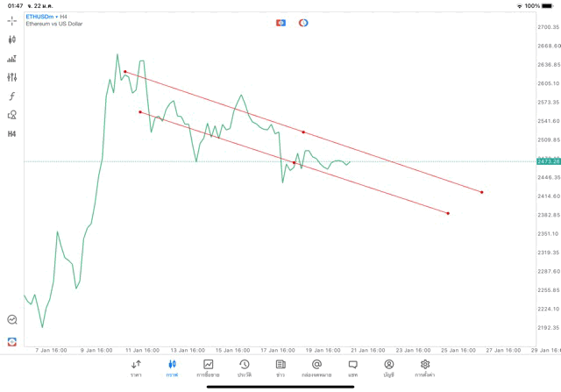Open the H4 timeframe selector in sidebar
The width and height of the screenshot is (561, 392).
[x=12, y=134]
